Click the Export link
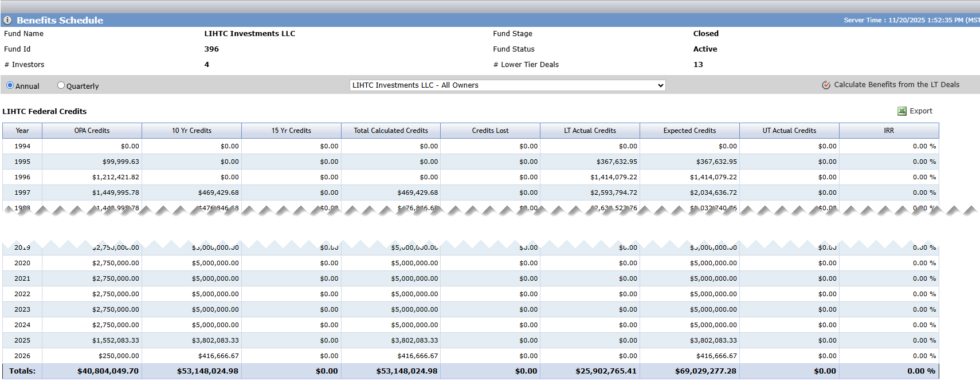This screenshot has width=980, height=389. 921,111
